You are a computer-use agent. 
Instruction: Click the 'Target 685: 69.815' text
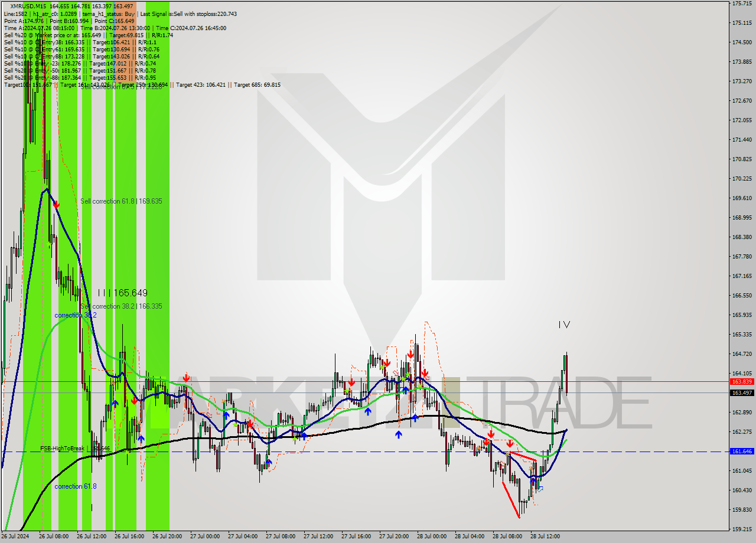(257, 85)
